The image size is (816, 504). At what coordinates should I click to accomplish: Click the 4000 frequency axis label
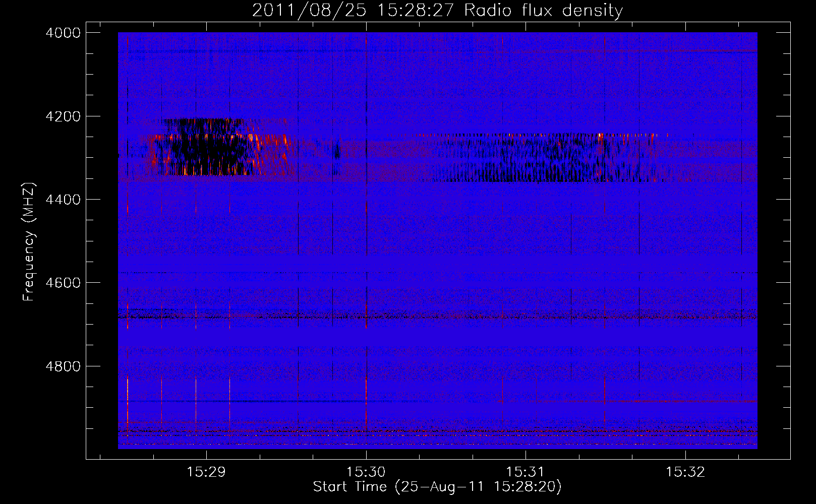point(63,33)
